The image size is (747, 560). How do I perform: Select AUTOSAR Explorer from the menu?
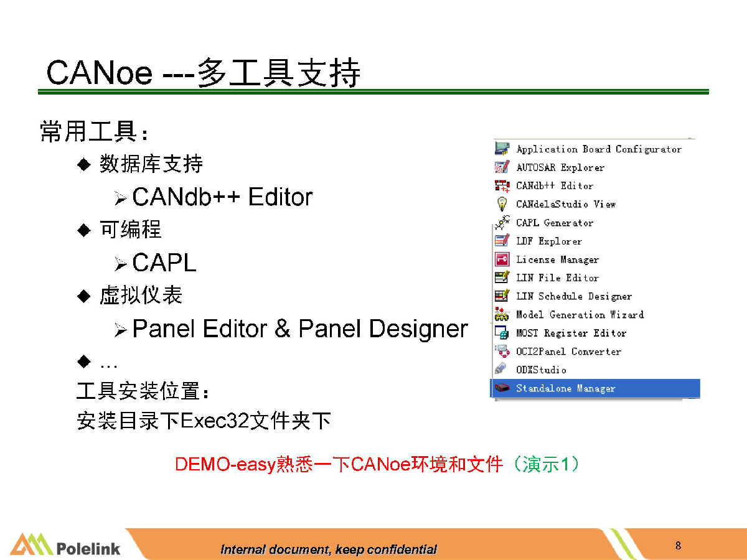click(560, 167)
